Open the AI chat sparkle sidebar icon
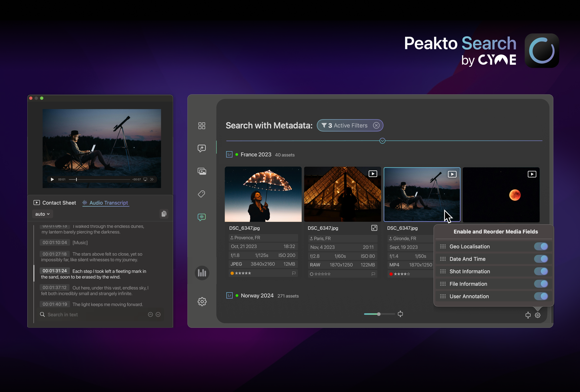Image resolution: width=580 pixels, height=392 pixels. click(x=202, y=148)
